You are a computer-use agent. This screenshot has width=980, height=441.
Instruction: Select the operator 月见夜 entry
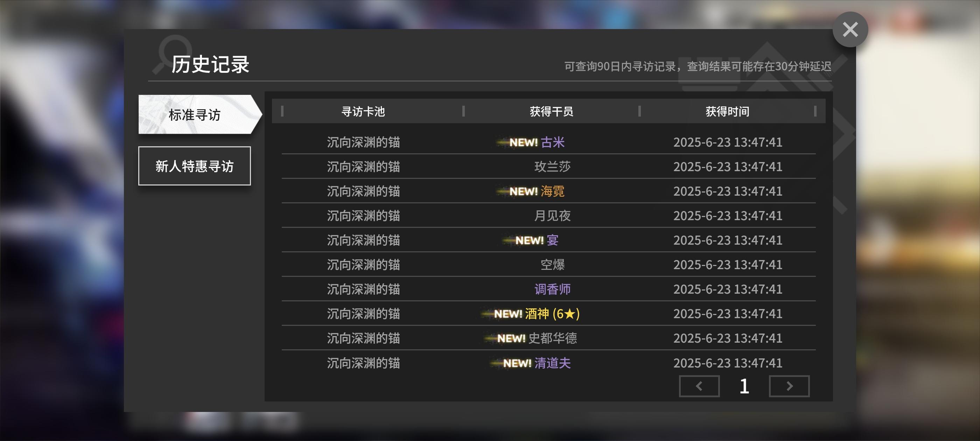pos(552,216)
